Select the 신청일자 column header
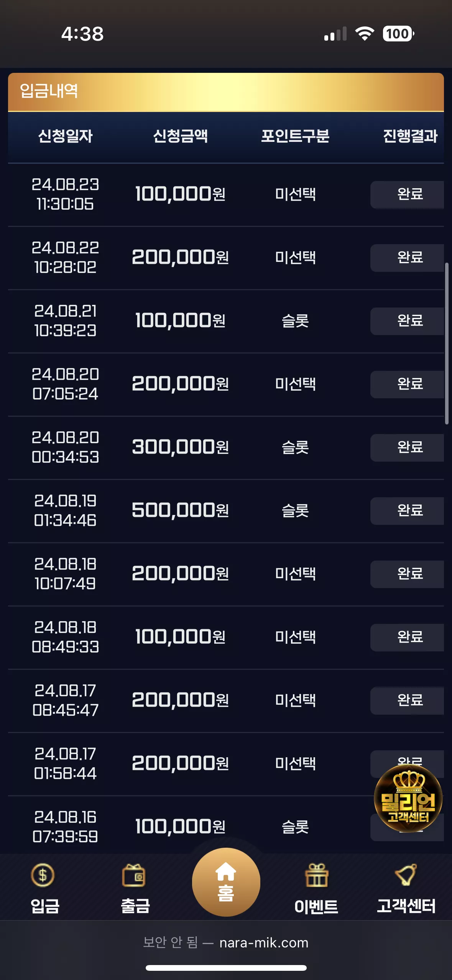The height and width of the screenshot is (980, 452). pyautogui.click(x=66, y=136)
